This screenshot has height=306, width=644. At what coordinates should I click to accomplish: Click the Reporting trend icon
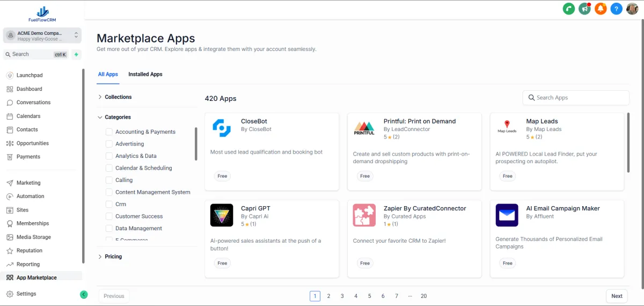pyautogui.click(x=10, y=264)
